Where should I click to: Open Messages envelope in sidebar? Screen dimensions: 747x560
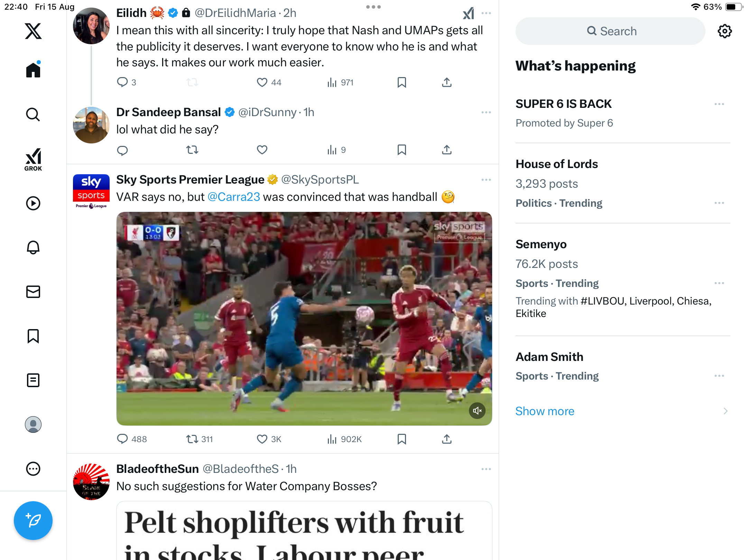(33, 292)
